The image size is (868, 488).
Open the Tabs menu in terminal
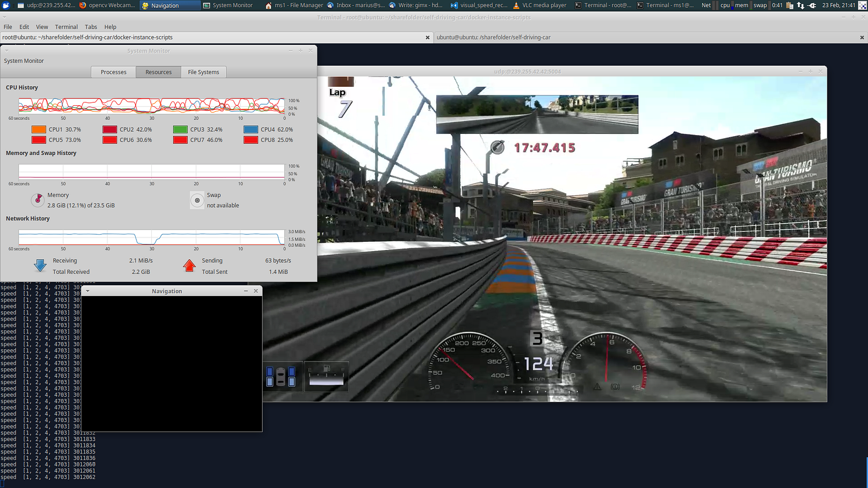[91, 27]
